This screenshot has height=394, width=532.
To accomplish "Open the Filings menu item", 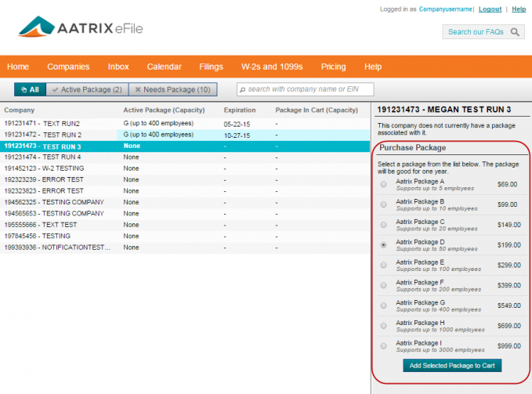I will coord(211,67).
